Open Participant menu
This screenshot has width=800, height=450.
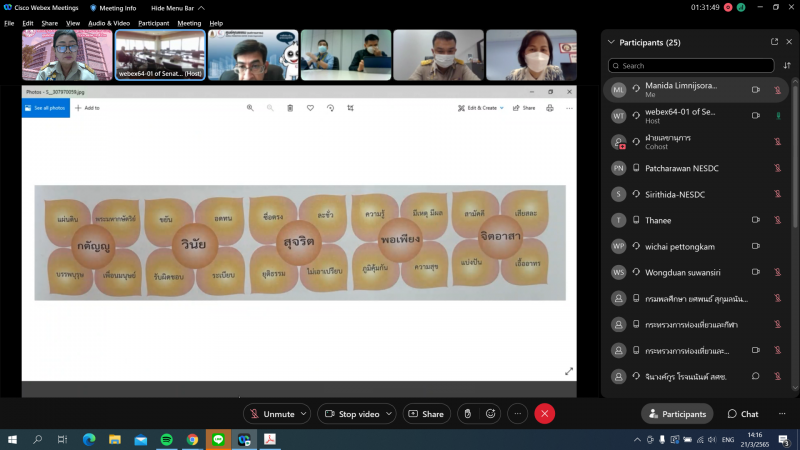click(154, 23)
